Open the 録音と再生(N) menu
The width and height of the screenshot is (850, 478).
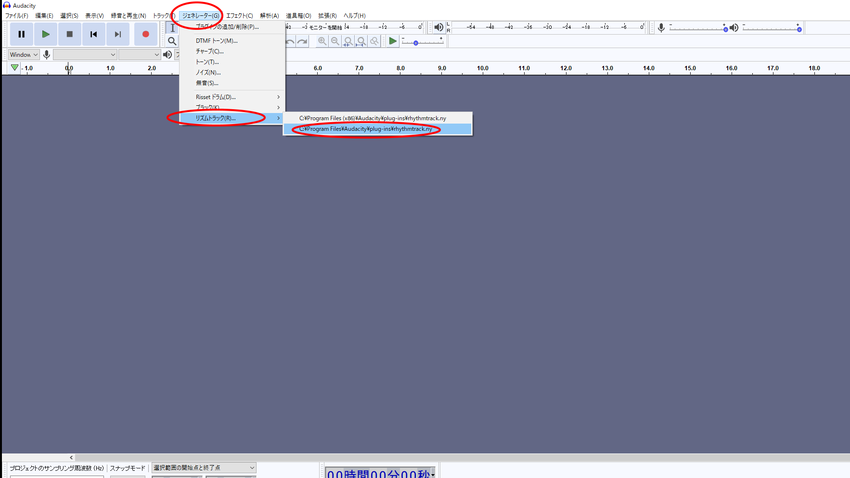tap(128, 16)
